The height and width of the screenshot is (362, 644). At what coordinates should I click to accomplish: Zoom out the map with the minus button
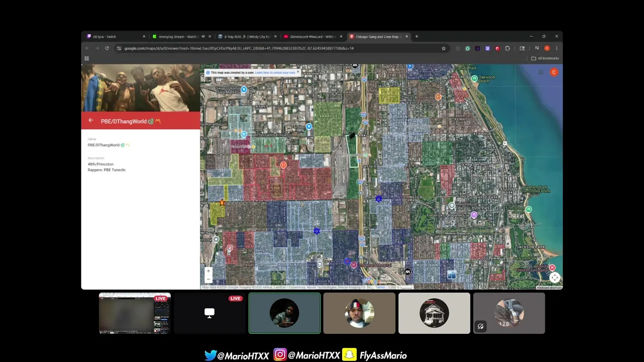208,279
